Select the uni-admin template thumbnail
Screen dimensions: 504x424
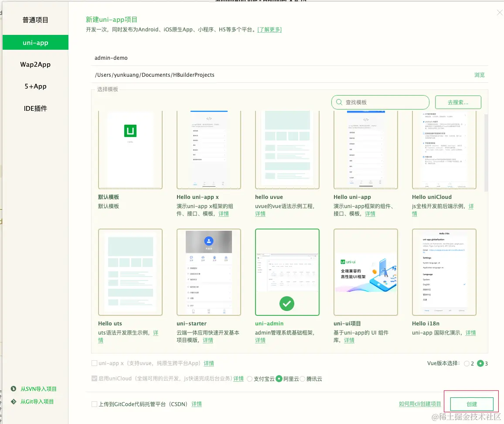[x=287, y=272]
